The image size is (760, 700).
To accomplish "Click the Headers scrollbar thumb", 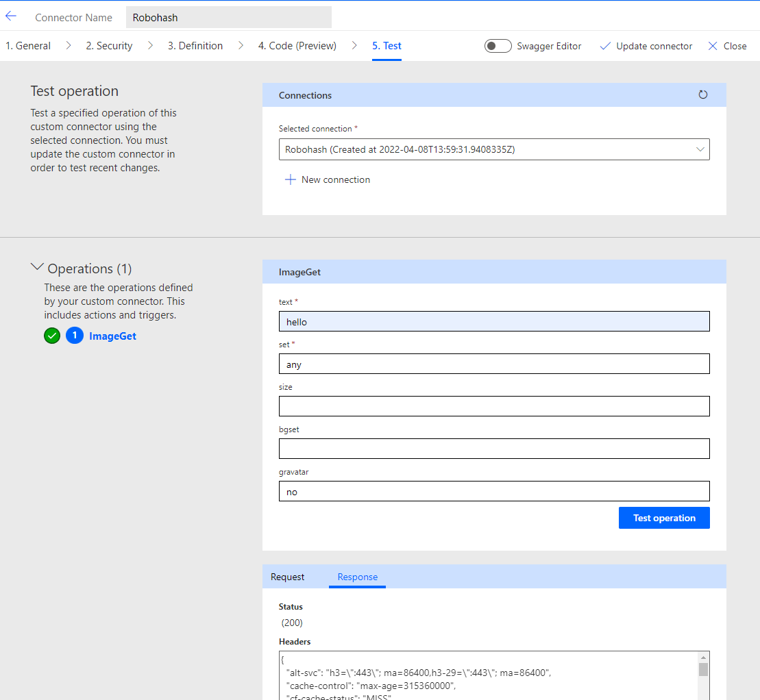I will point(703,669).
